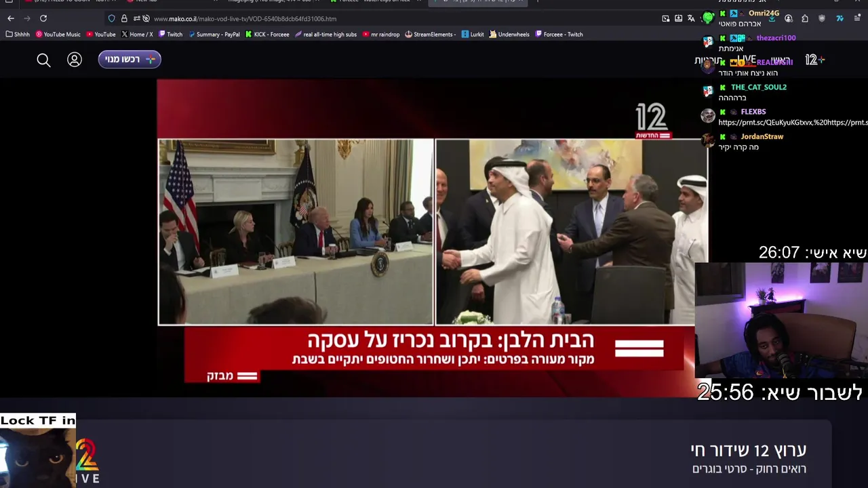Click the blue 7TV extension icon
This screenshot has width=868, height=488.
[840, 18]
